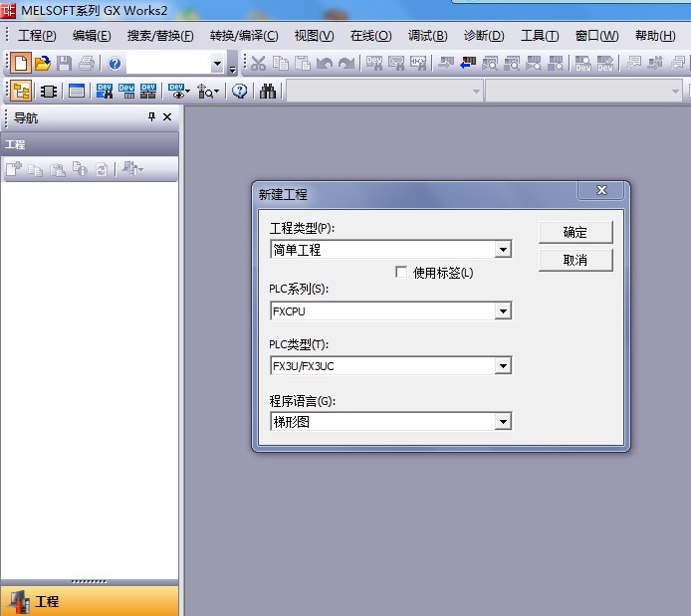Click the binoculars search icon
The height and width of the screenshot is (616, 691).
coord(268,92)
